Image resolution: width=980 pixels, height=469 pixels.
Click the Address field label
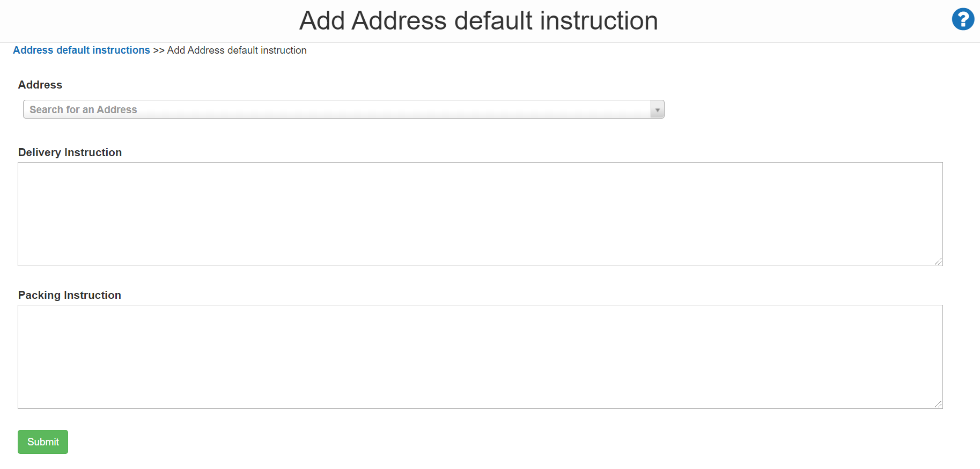pos(40,85)
